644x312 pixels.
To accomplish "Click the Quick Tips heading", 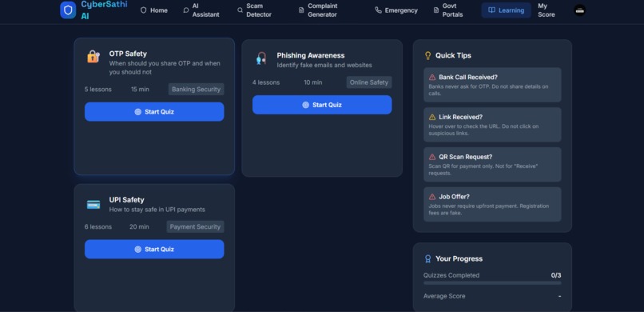I will pyautogui.click(x=453, y=55).
